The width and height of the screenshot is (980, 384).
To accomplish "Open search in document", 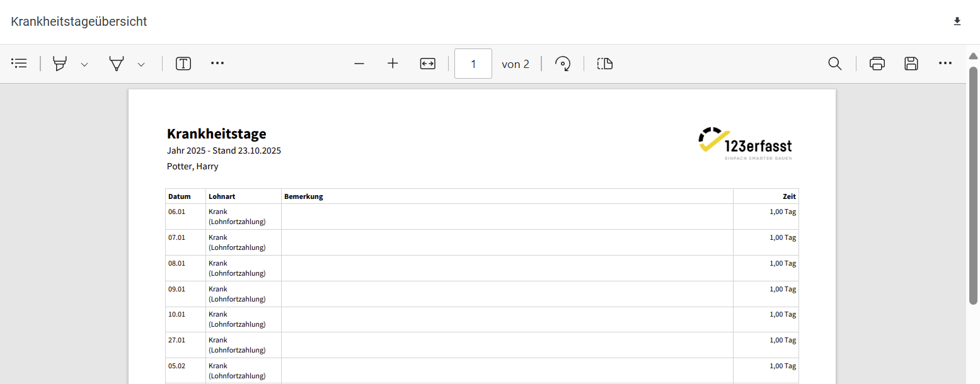I will coord(835,64).
